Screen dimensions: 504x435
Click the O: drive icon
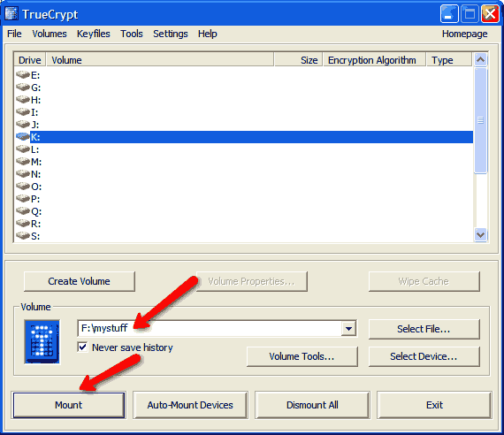pos(23,186)
